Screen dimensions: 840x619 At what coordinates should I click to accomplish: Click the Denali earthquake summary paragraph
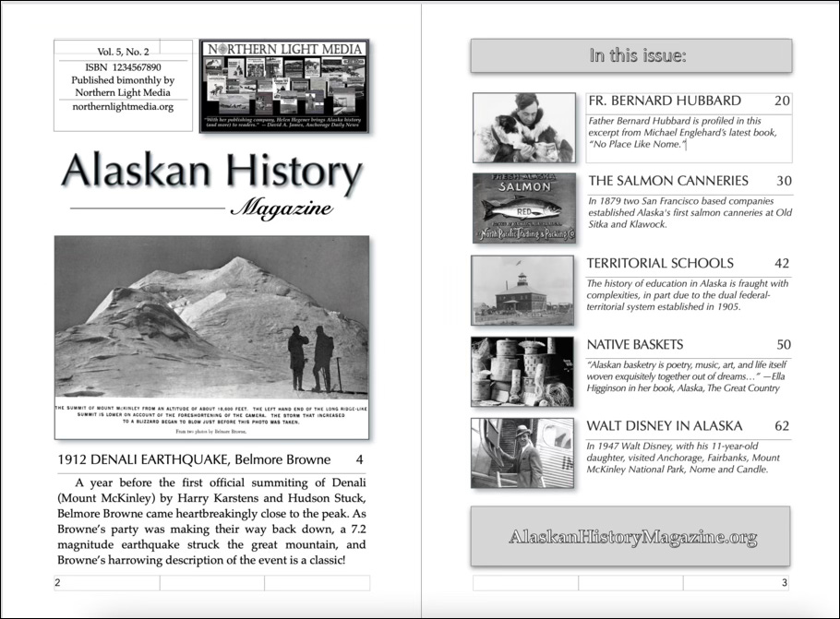pos(211,521)
